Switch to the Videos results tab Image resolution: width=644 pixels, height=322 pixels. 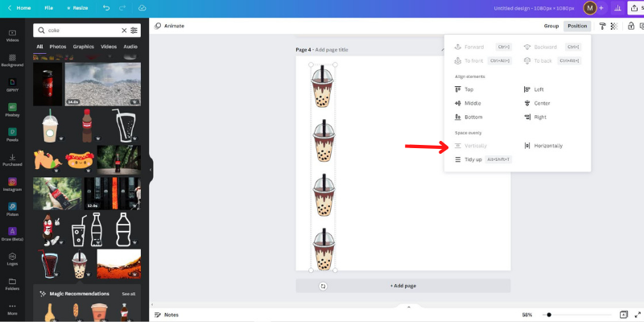coord(109,47)
